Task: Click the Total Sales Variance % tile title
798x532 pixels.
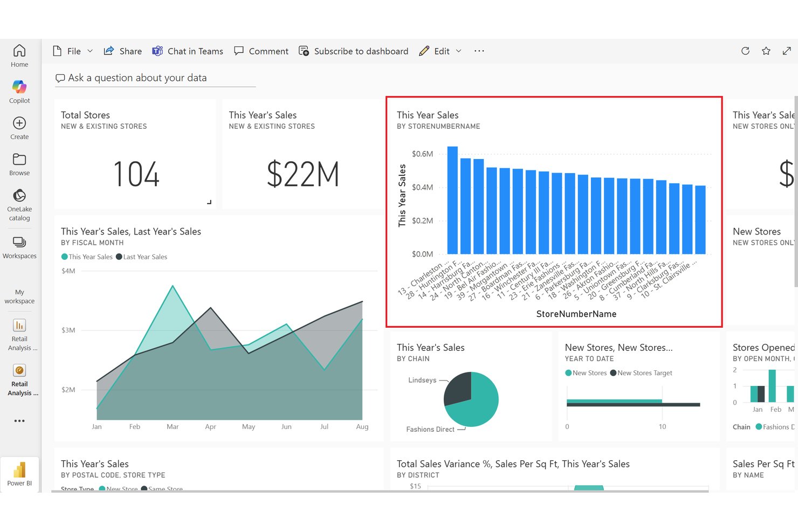Action: coord(513,464)
